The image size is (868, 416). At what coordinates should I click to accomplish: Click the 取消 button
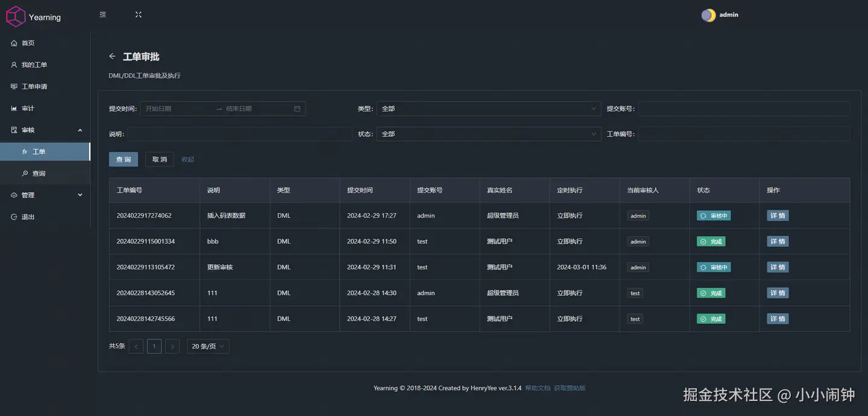(x=160, y=159)
